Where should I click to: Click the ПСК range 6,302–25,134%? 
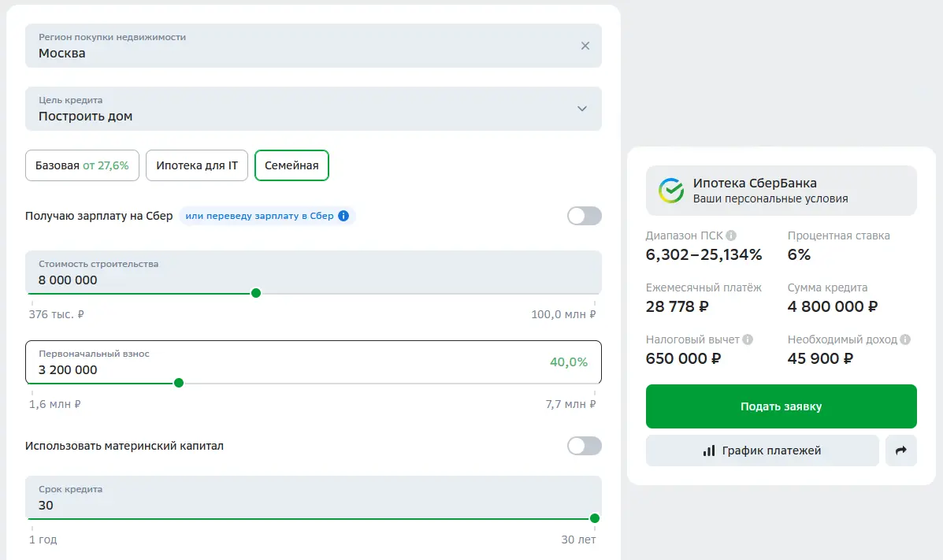(704, 254)
